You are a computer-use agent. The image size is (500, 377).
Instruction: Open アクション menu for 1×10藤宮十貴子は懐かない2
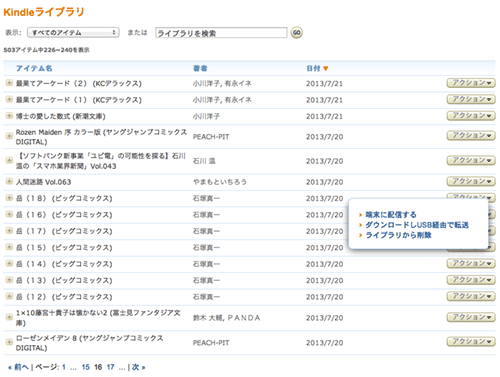tap(471, 317)
